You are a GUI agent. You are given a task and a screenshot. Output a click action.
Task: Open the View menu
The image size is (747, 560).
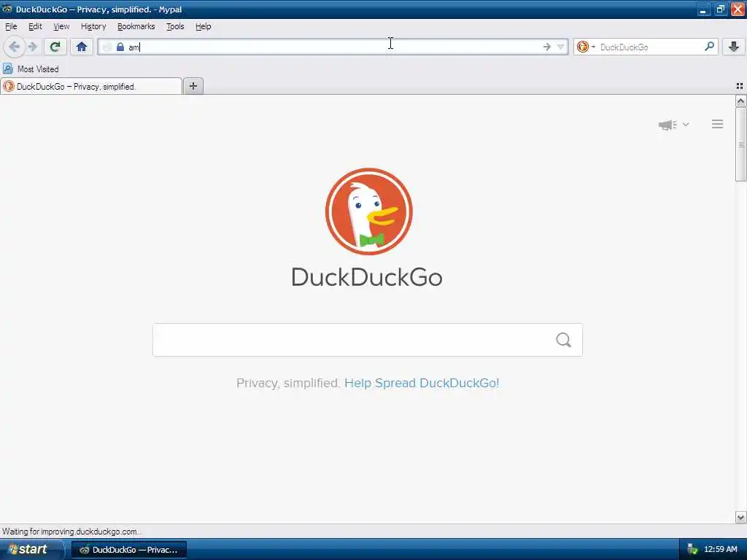pyautogui.click(x=61, y=27)
